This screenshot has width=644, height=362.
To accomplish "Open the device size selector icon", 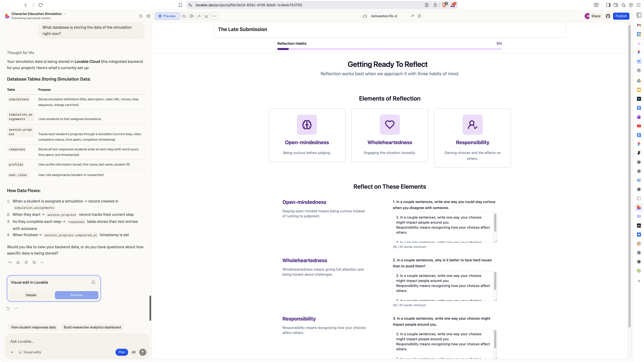I will (x=365, y=16).
